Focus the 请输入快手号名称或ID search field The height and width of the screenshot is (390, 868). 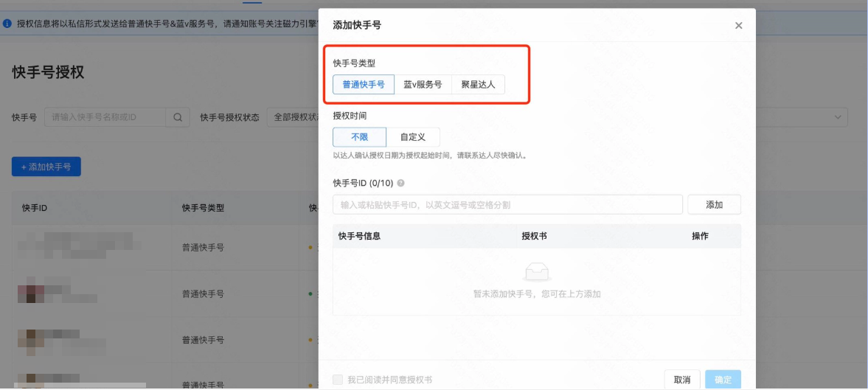coord(105,117)
